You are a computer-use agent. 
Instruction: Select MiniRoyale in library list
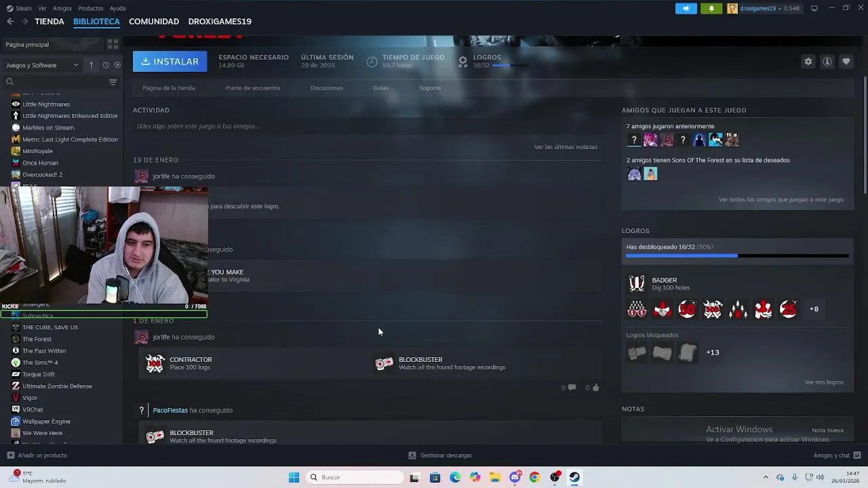(37, 151)
